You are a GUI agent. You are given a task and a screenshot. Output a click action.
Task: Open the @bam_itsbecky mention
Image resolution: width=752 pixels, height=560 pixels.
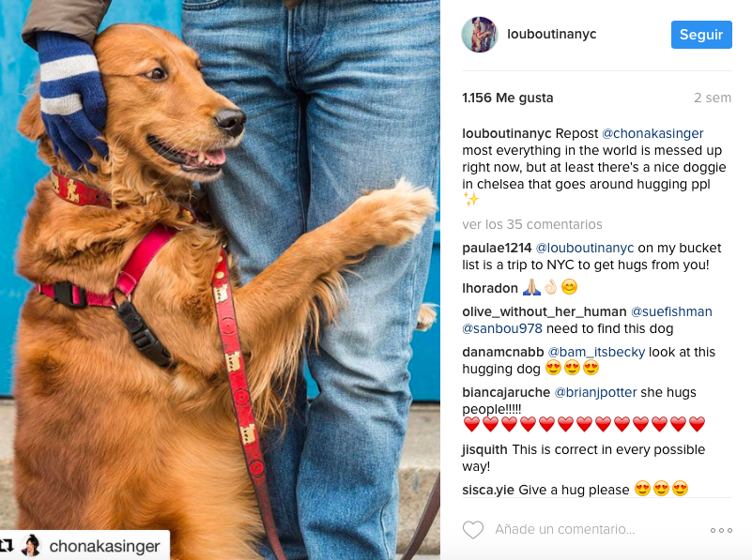596,352
